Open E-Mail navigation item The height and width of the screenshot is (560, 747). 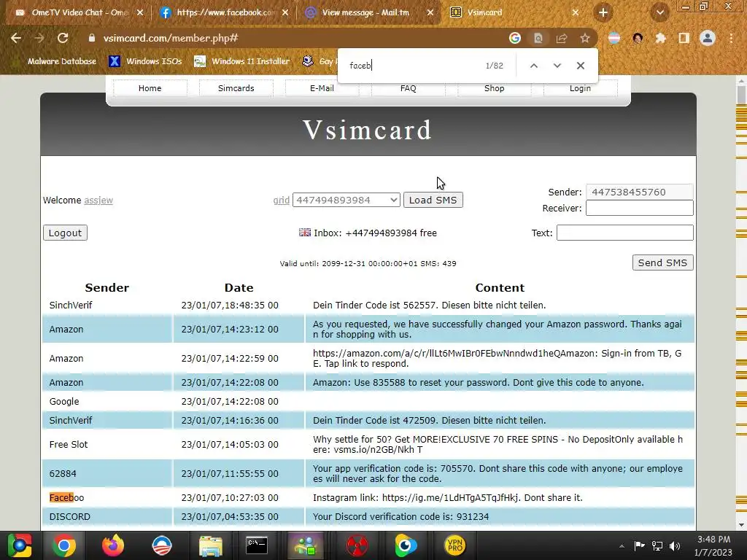click(x=322, y=88)
